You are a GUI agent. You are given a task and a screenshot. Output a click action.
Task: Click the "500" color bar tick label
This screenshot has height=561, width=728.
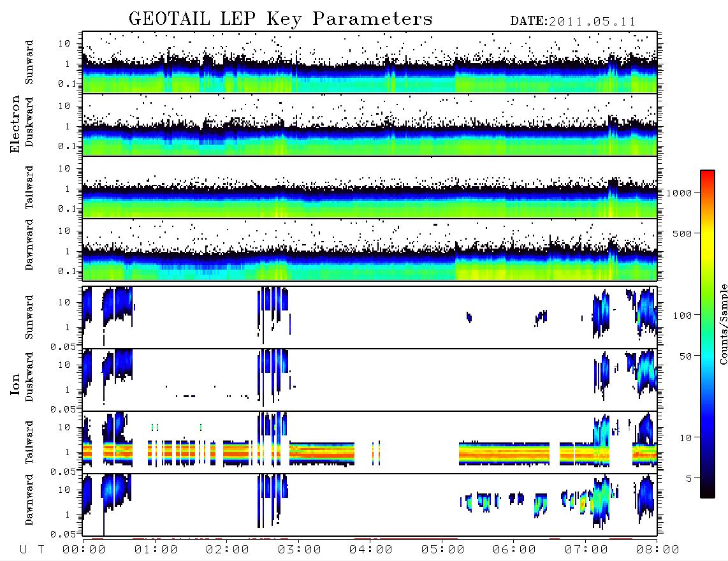pyautogui.click(x=683, y=233)
